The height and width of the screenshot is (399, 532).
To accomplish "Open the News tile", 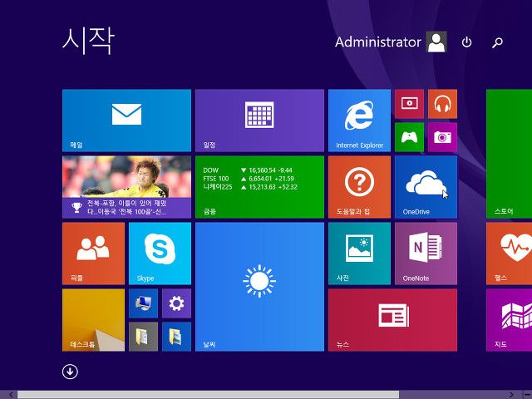I will (392, 320).
